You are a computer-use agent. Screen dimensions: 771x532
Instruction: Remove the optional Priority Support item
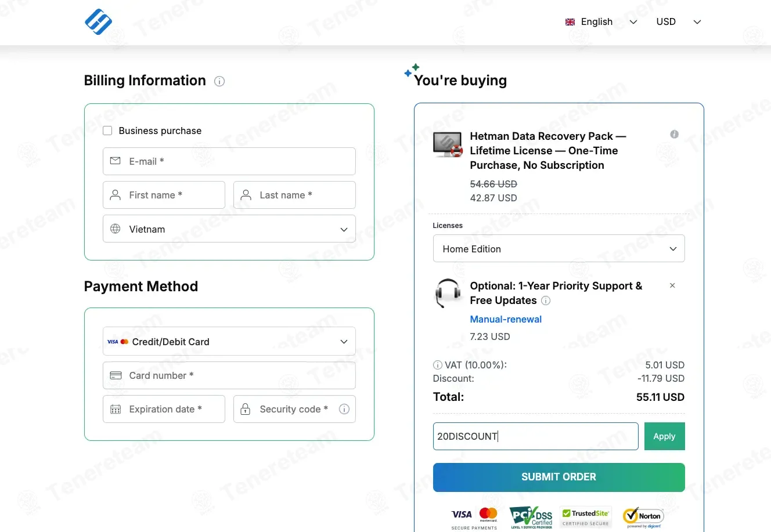click(x=672, y=285)
